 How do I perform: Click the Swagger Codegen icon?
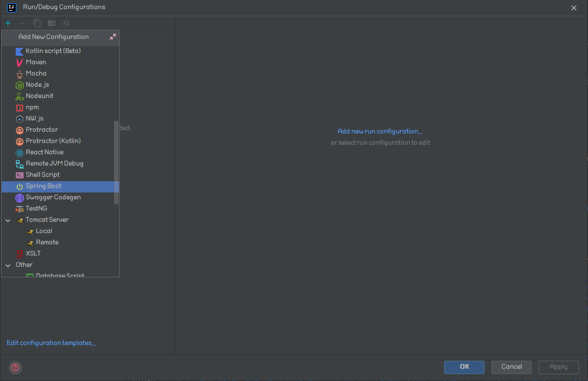coord(20,198)
